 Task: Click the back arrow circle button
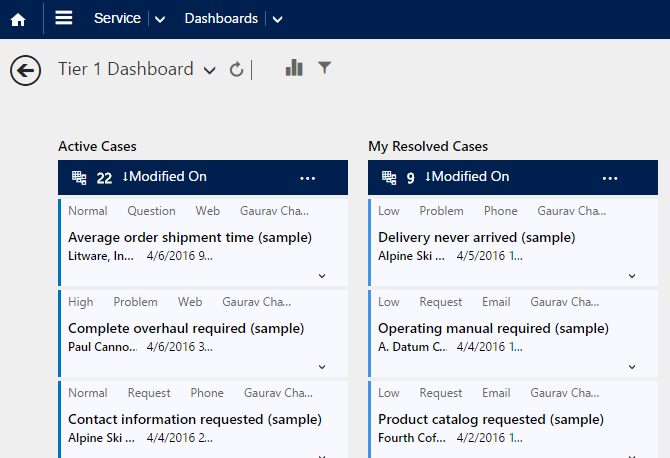coord(26,70)
